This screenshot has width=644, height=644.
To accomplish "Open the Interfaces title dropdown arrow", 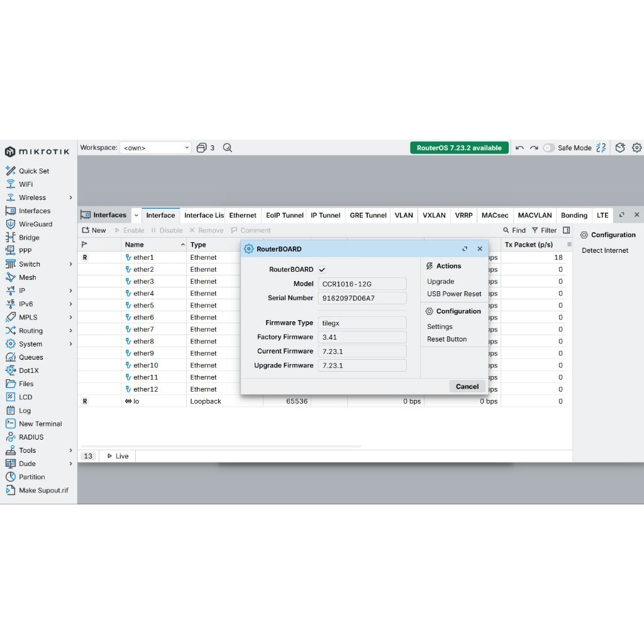I will pos(136,215).
